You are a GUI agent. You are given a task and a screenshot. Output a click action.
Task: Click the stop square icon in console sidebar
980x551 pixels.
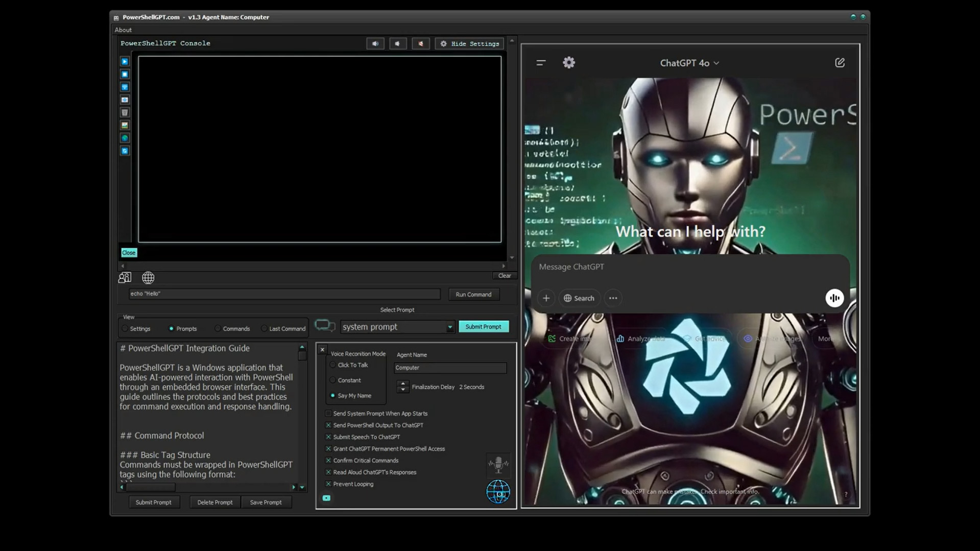pos(125,74)
